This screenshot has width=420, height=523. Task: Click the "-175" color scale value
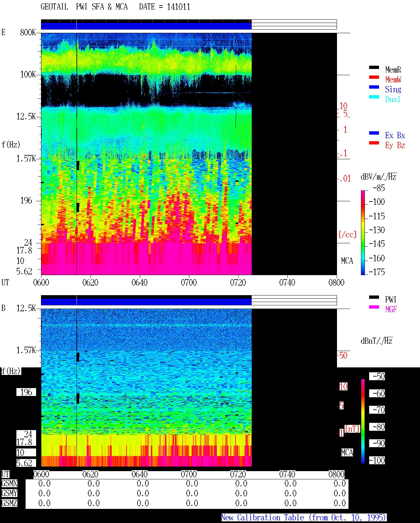pos(377,272)
